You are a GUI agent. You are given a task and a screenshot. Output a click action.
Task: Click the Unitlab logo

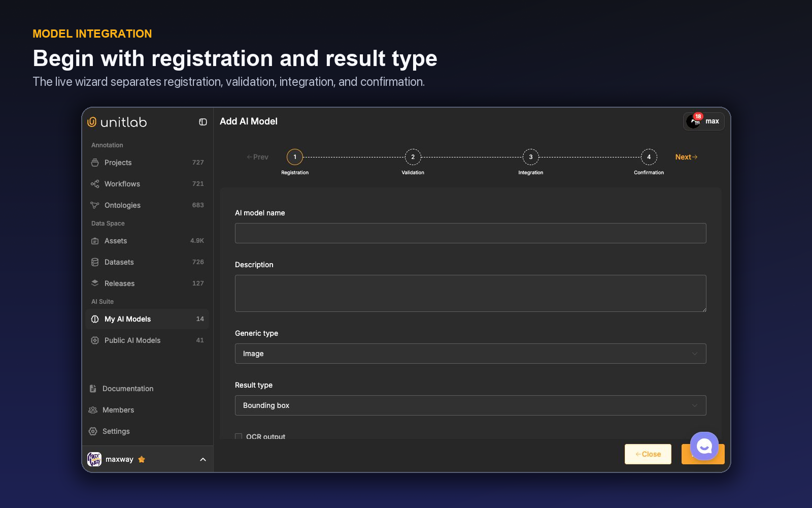[x=117, y=122]
